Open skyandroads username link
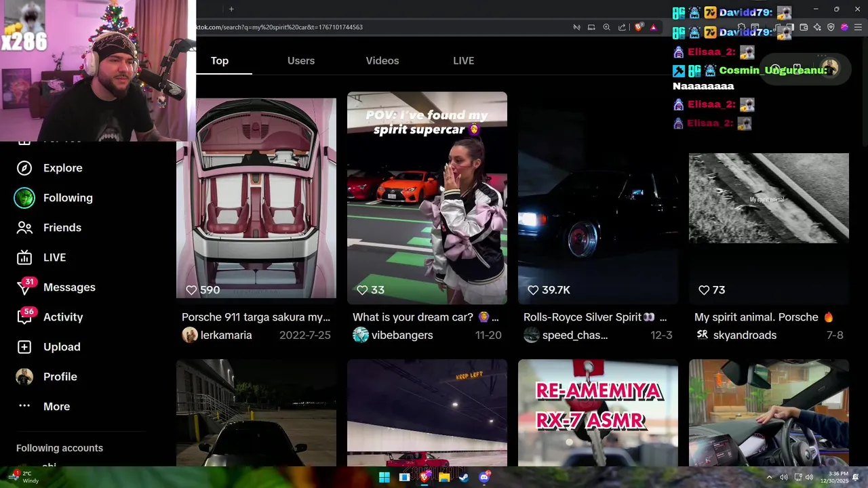 pyautogui.click(x=745, y=335)
